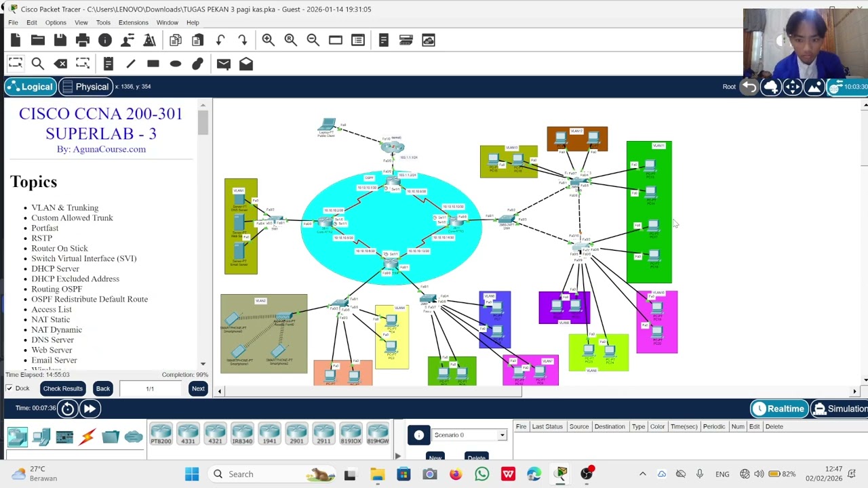Pick the Delete tool
Image resolution: width=868 pixels, height=488 pixels.
pos(60,64)
